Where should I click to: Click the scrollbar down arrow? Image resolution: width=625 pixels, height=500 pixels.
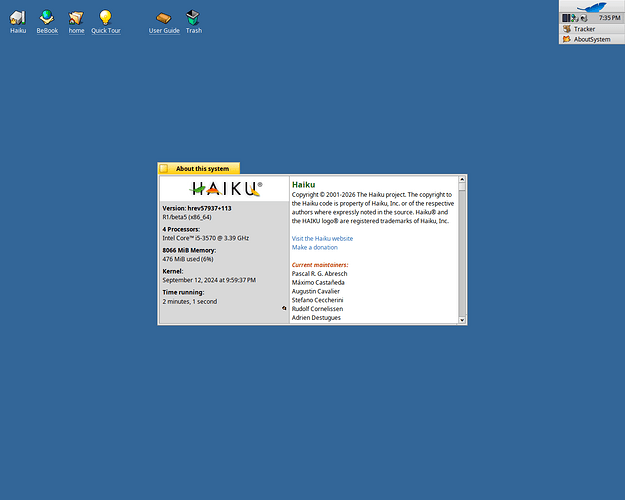click(462, 320)
